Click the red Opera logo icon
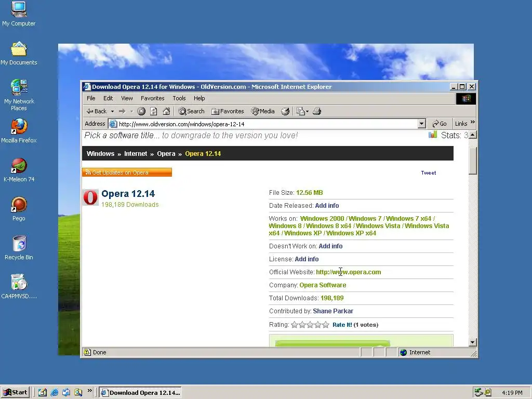532x399 pixels. pyautogui.click(x=90, y=197)
